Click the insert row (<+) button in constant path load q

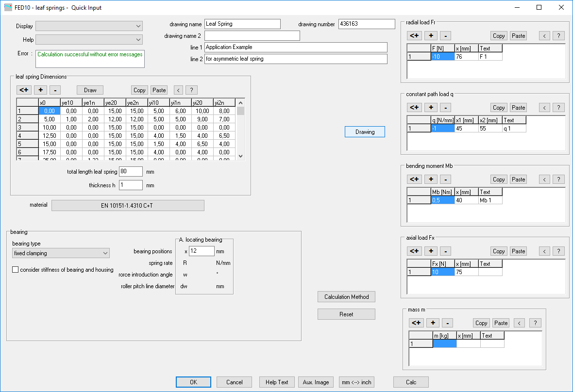[414, 107]
